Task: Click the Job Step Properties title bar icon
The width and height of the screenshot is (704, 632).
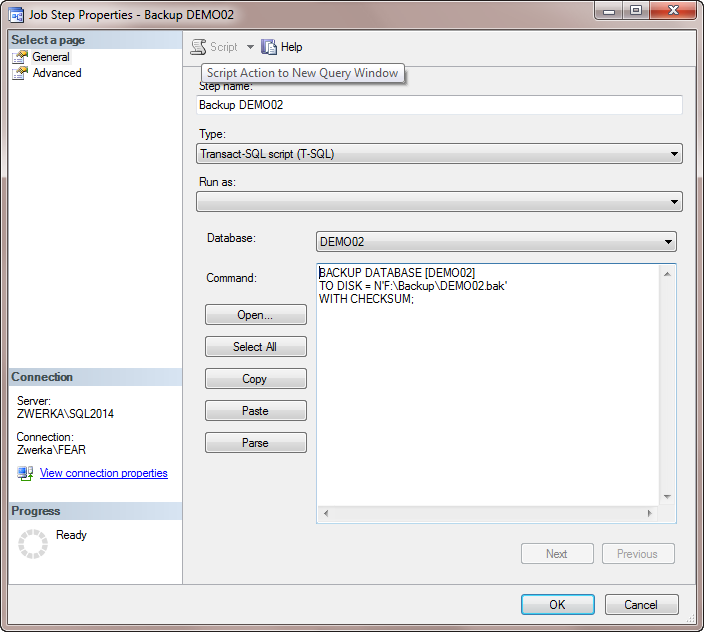Action: 16,16
